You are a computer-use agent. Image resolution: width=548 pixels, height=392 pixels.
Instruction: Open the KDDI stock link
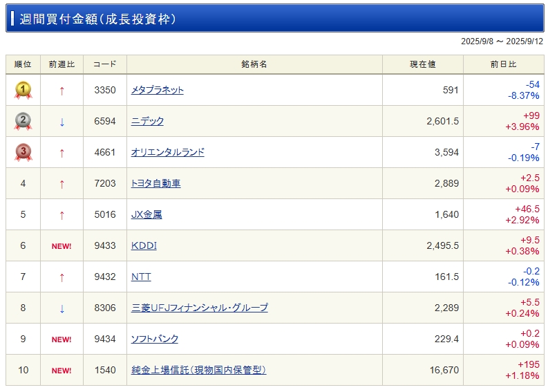tap(144, 246)
